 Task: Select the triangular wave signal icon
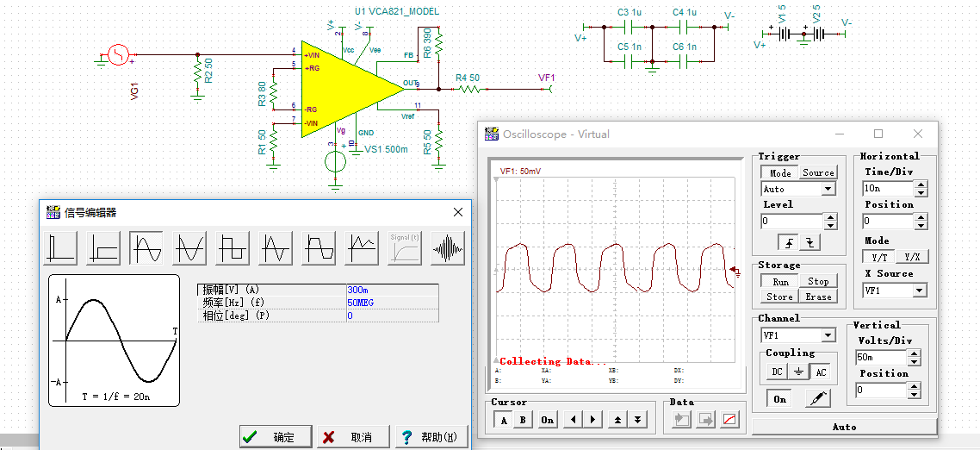pos(276,247)
